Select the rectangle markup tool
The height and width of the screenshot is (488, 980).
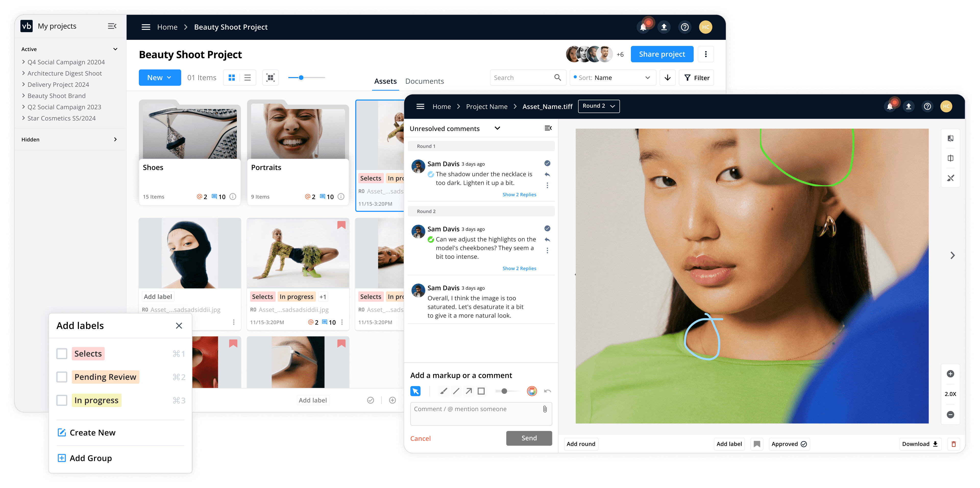(x=482, y=391)
